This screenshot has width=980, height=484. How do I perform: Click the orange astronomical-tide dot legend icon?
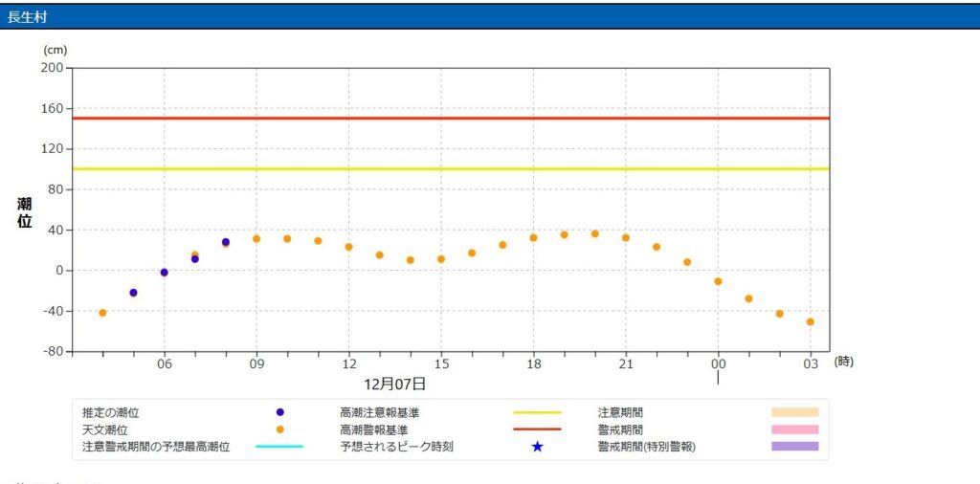(x=280, y=429)
